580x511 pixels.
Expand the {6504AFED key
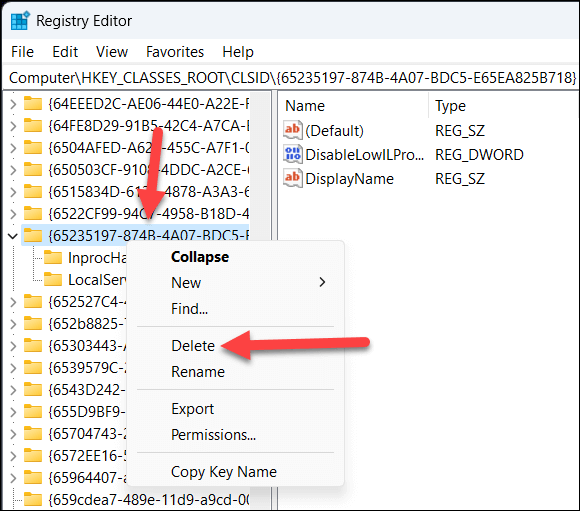click(13, 148)
